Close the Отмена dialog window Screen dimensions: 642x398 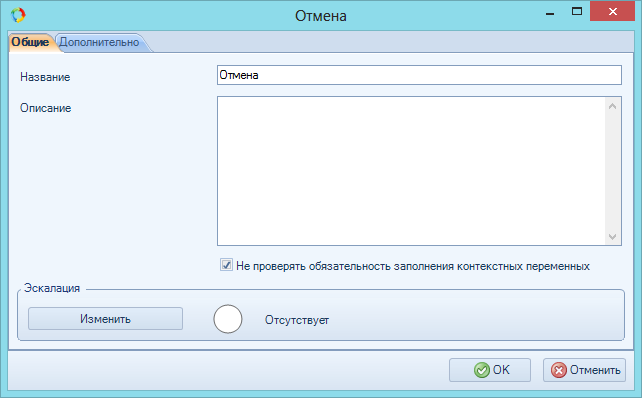point(613,11)
